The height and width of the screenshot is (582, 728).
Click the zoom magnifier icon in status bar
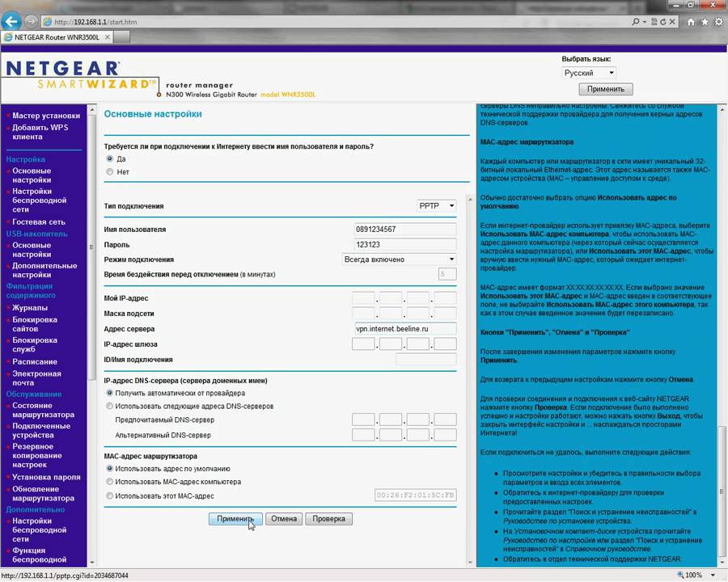[x=680, y=575]
